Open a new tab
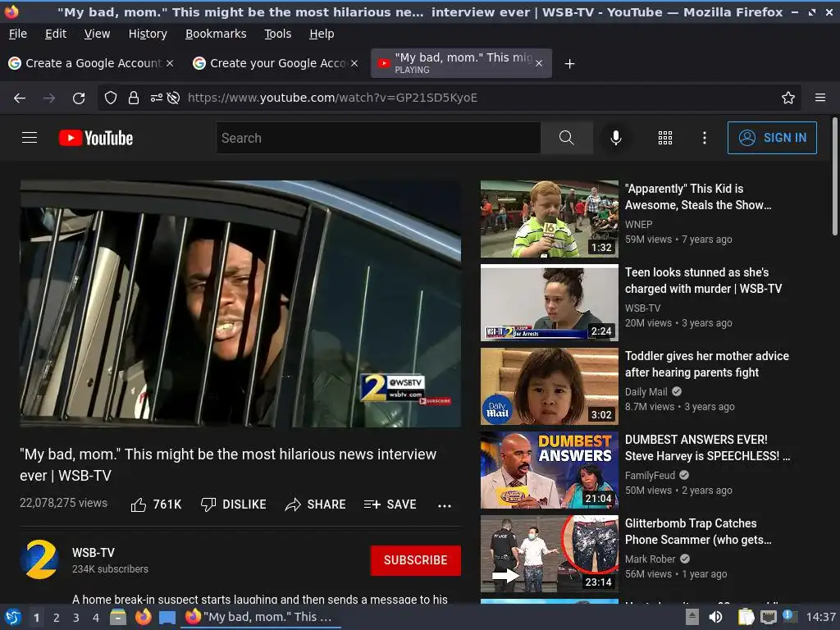This screenshot has height=630, width=840. pos(569,64)
